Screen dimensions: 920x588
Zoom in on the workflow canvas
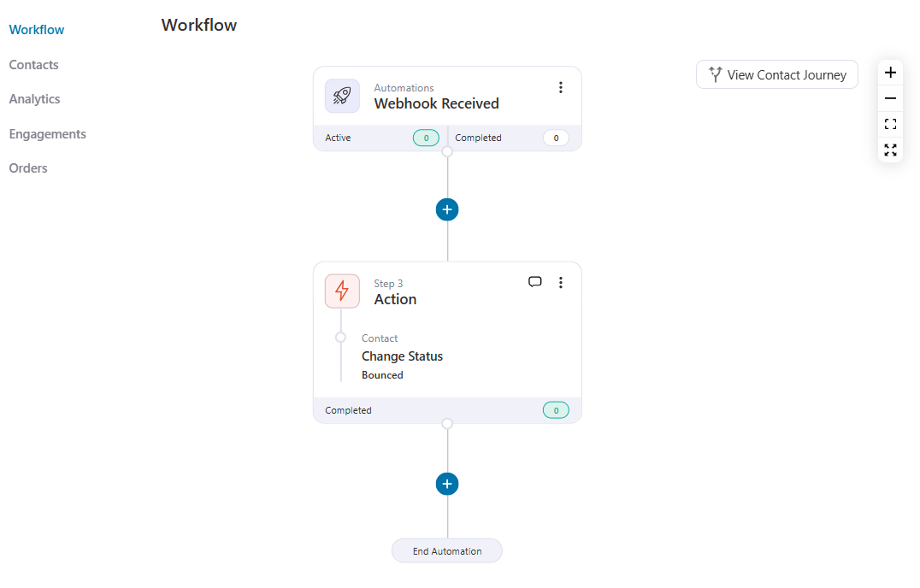click(890, 73)
